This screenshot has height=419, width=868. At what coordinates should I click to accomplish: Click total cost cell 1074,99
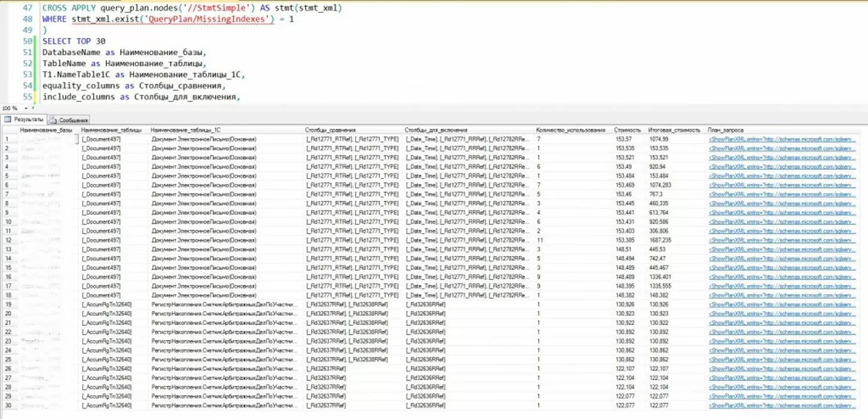point(659,139)
